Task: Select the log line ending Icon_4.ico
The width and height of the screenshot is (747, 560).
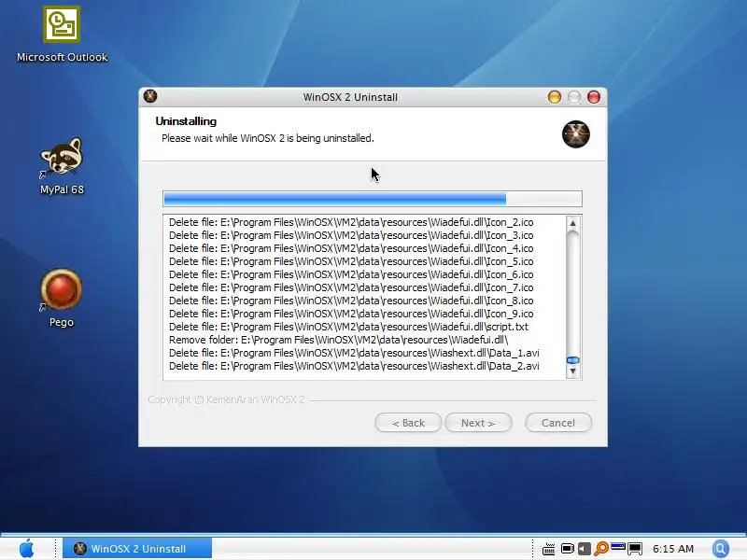Action: [x=351, y=248]
